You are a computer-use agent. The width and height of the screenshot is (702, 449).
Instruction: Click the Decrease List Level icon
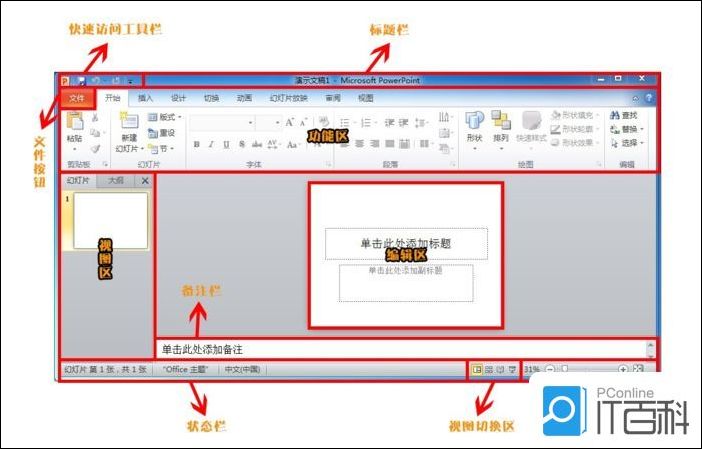tap(390, 122)
